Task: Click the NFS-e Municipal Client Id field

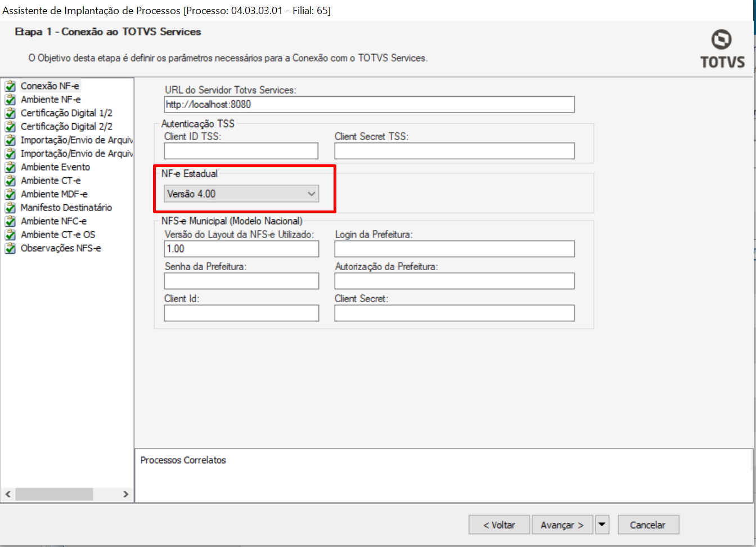Action: (241, 313)
